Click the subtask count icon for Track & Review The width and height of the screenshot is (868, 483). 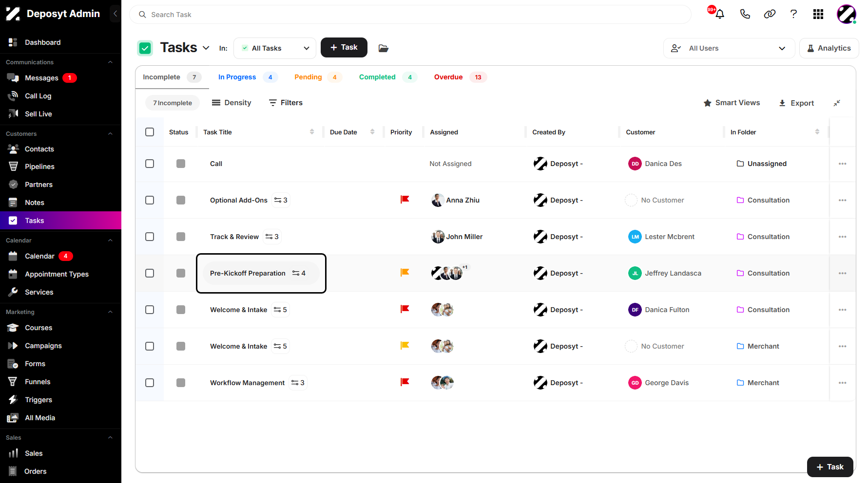pos(272,237)
